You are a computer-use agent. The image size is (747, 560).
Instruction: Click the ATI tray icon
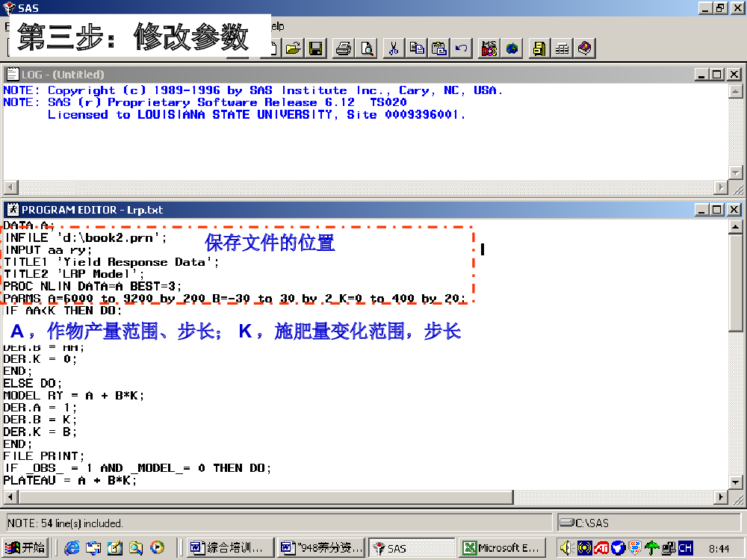(601, 548)
